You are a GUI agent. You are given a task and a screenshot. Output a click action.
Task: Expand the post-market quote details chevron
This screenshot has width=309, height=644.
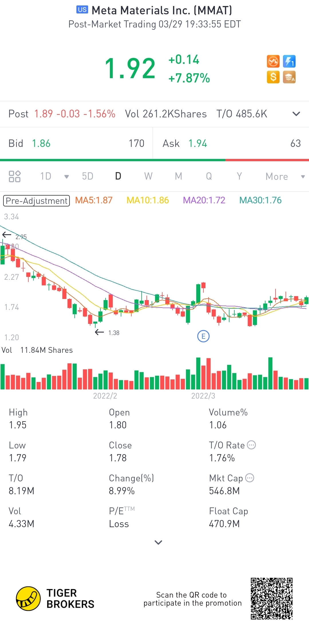point(296,114)
